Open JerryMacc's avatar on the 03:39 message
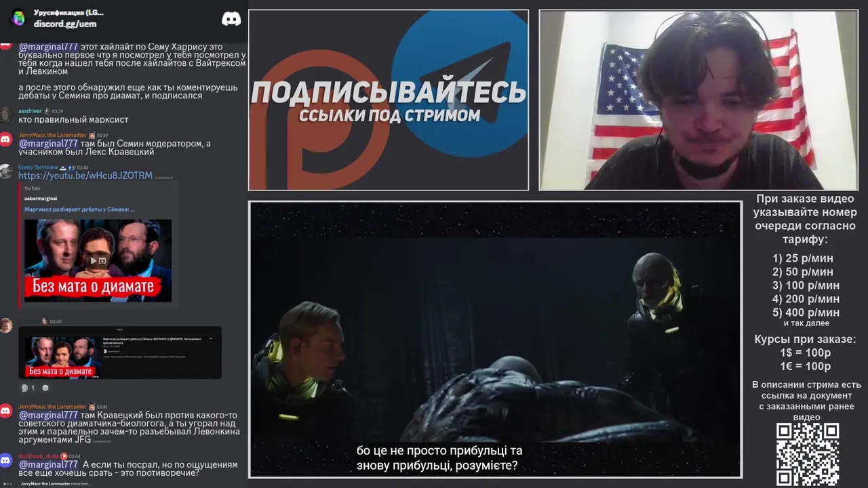This screenshot has width=868, height=488. (6, 139)
